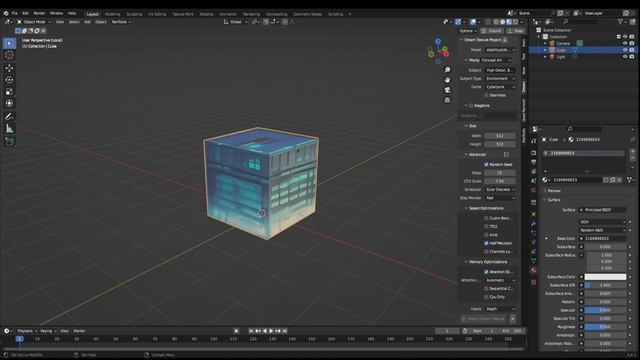Click the Camera object icon in outliner

pos(552,43)
